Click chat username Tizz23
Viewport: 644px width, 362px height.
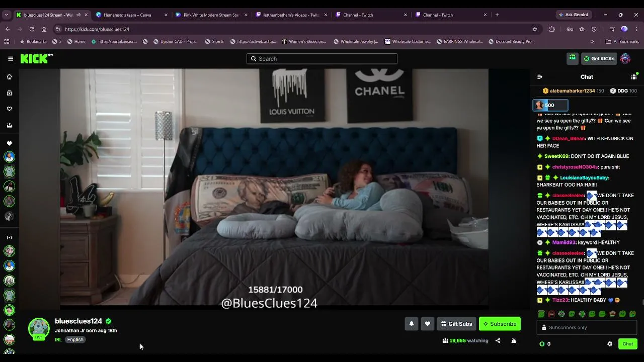click(560, 300)
